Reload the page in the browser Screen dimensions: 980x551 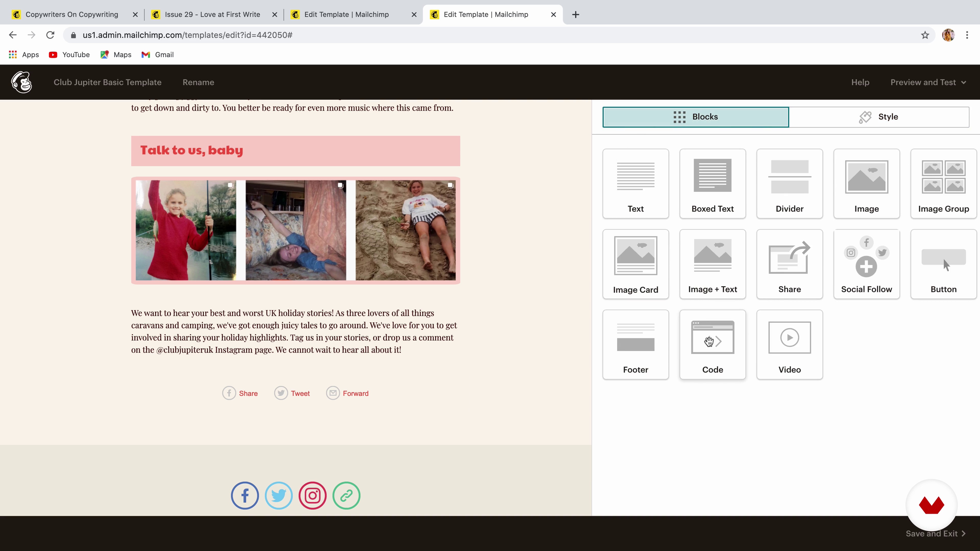click(x=50, y=35)
